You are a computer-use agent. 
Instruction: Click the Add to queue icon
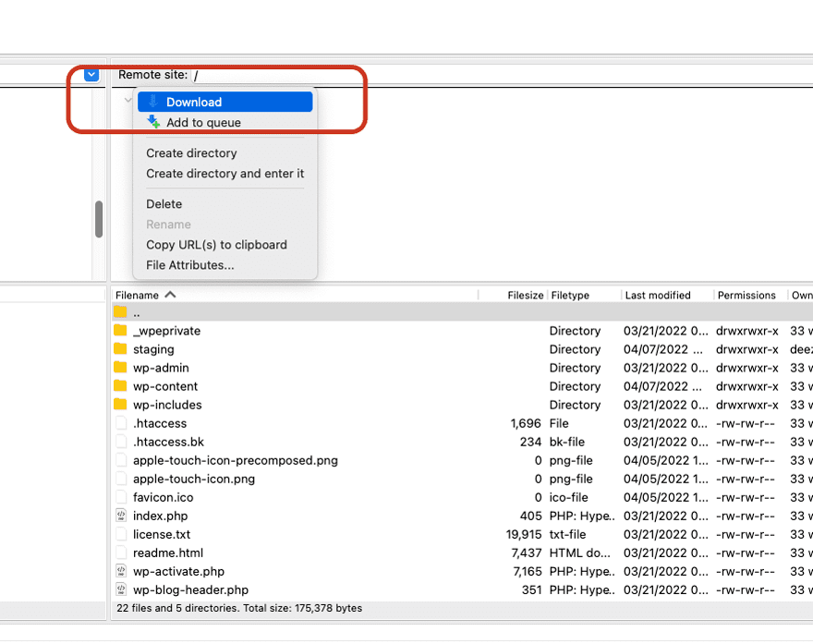(x=152, y=122)
